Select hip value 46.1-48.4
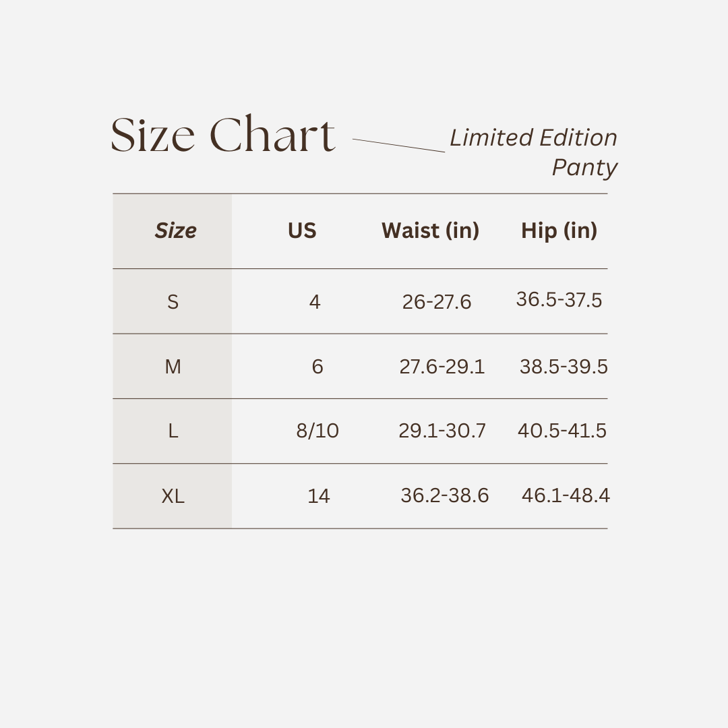The height and width of the screenshot is (728, 728). click(566, 495)
